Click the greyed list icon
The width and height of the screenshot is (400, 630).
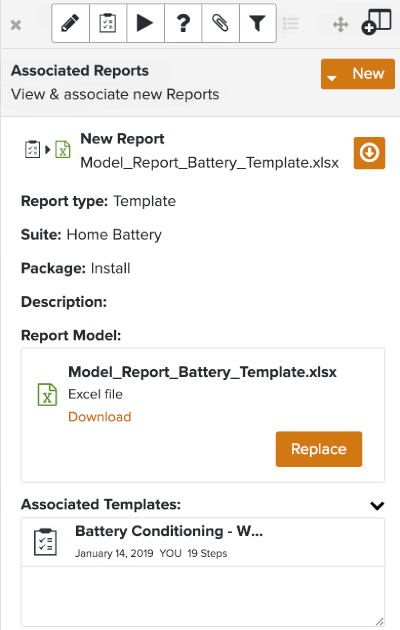[291, 24]
